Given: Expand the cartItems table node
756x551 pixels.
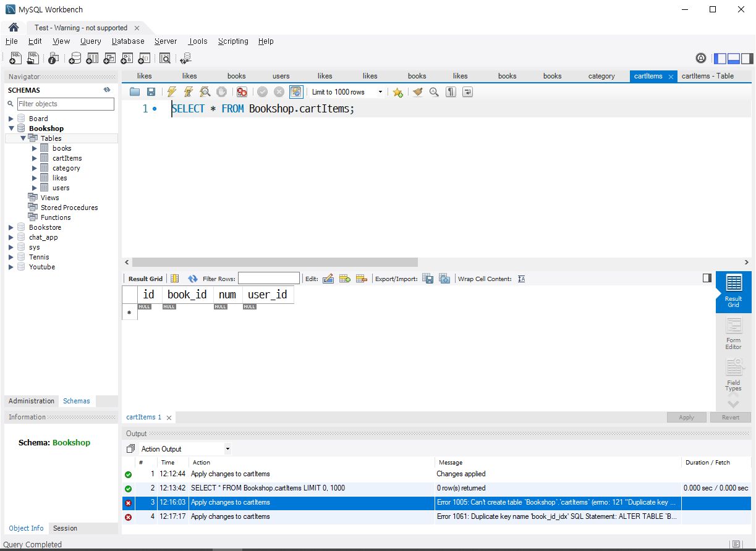Looking at the screenshot, I should coord(35,158).
